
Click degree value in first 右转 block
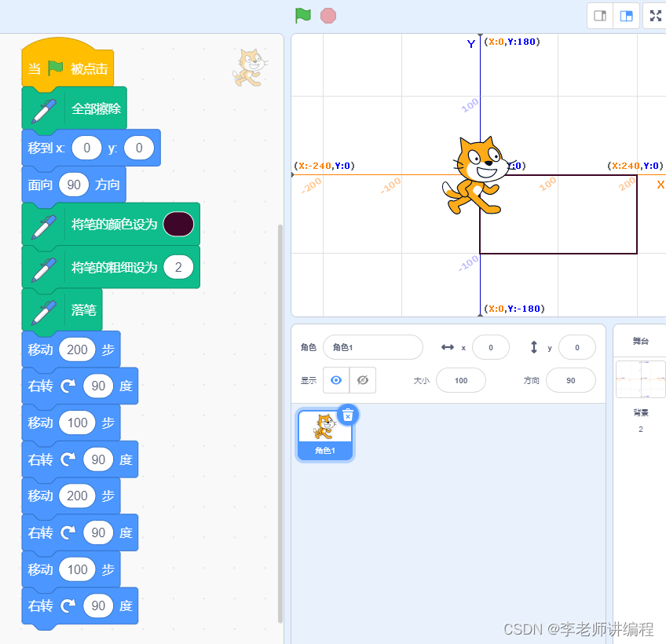[x=98, y=386]
